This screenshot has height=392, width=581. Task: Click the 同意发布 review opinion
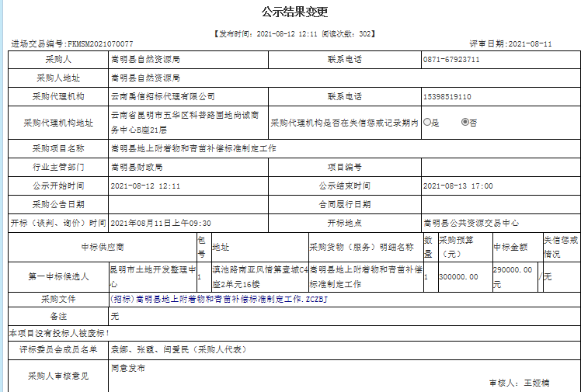[x=128, y=368]
